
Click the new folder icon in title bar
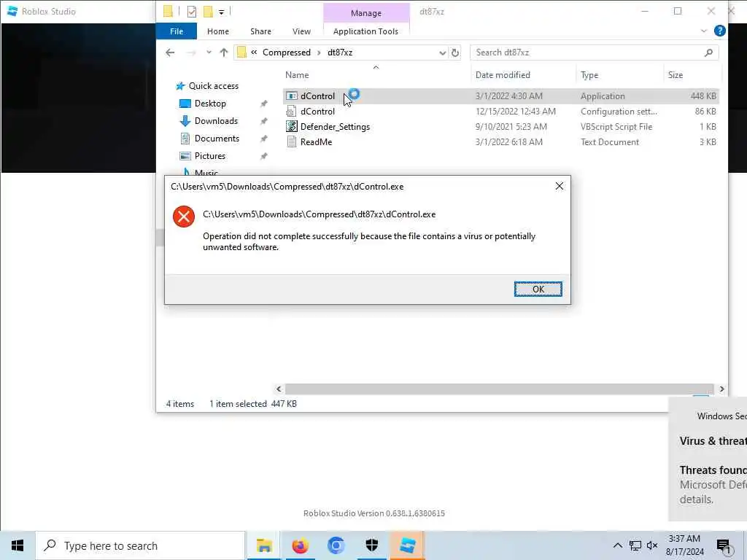tap(208, 12)
